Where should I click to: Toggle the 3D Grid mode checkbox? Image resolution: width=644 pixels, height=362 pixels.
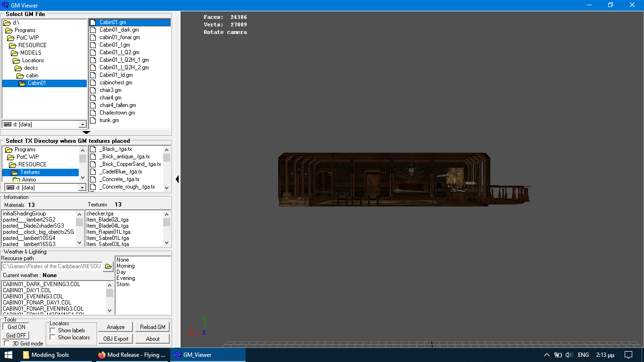pyautogui.click(x=7, y=344)
